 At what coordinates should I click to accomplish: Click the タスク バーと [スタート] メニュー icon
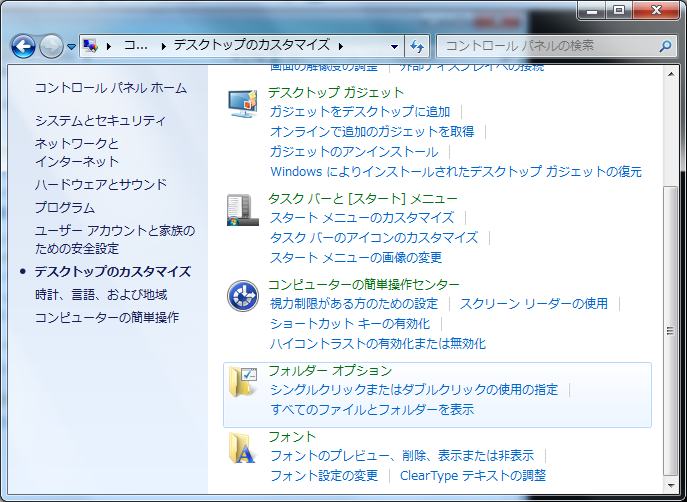[x=243, y=210]
